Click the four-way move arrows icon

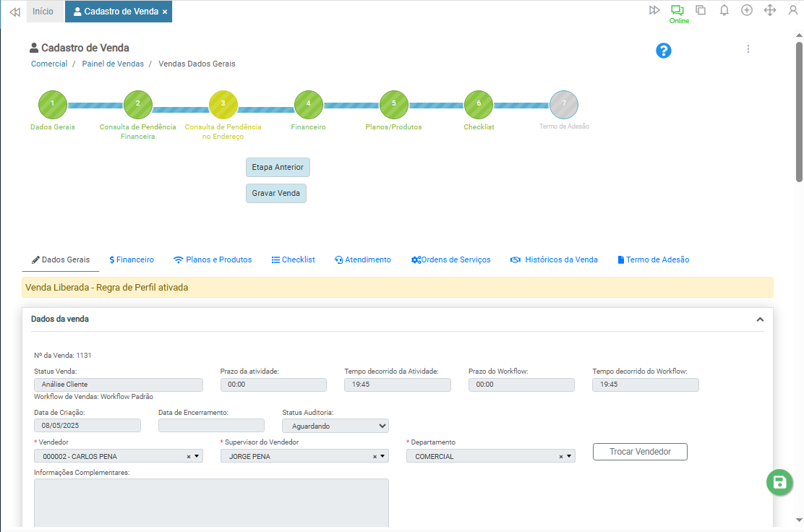770,10
